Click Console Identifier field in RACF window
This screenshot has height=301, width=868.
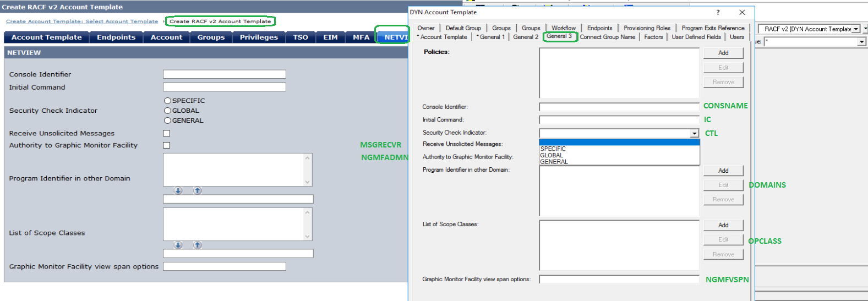pyautogui.click(x=225, y=74)
